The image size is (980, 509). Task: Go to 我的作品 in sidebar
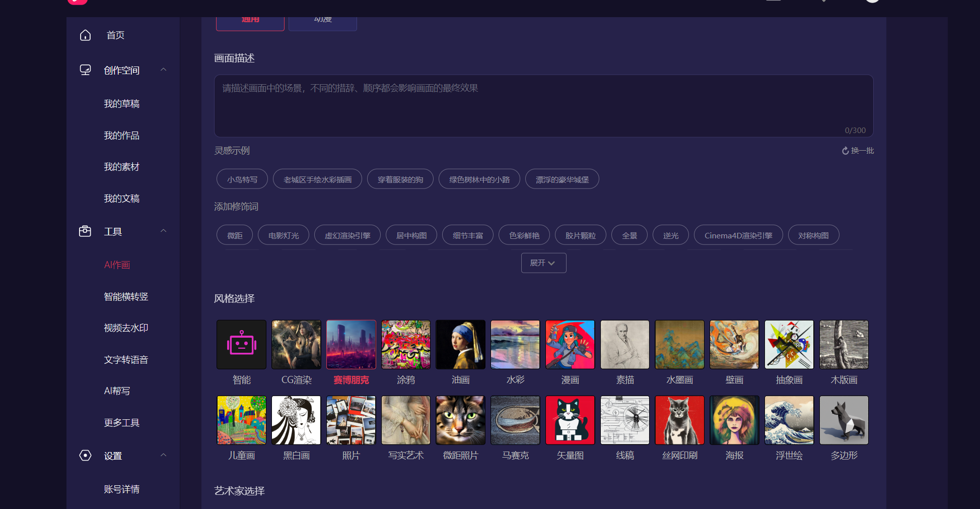click(121, 136)
